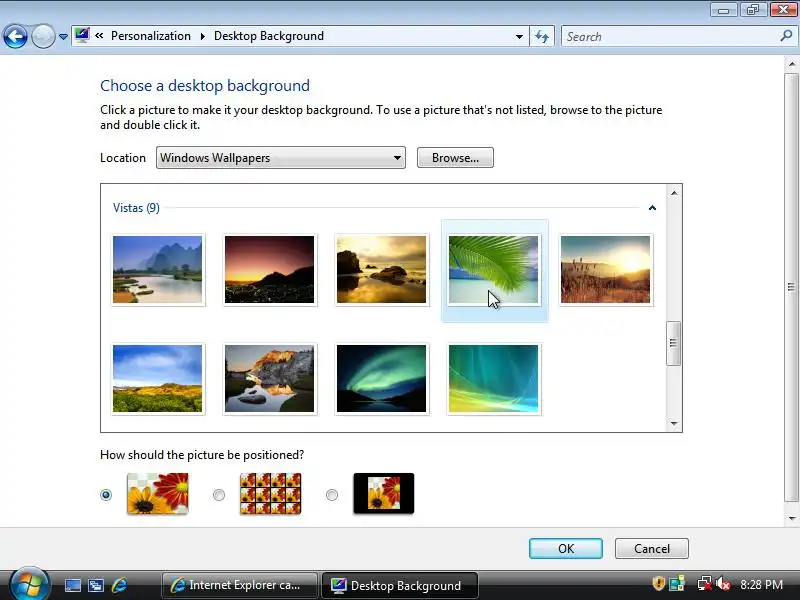Click window scrollbar down arrow
The image size is (800, 600).
[792, 518]
